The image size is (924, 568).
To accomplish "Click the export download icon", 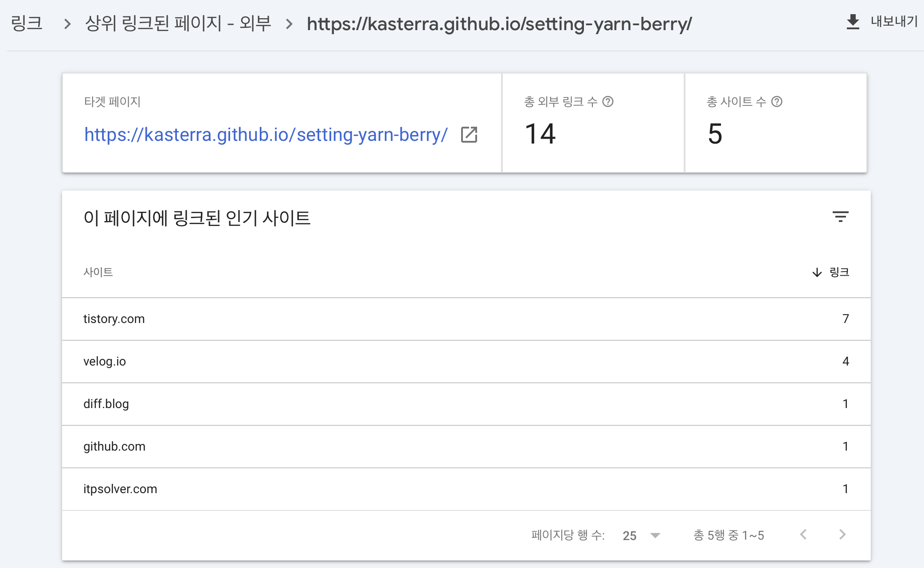I will (x=853, y=22).
